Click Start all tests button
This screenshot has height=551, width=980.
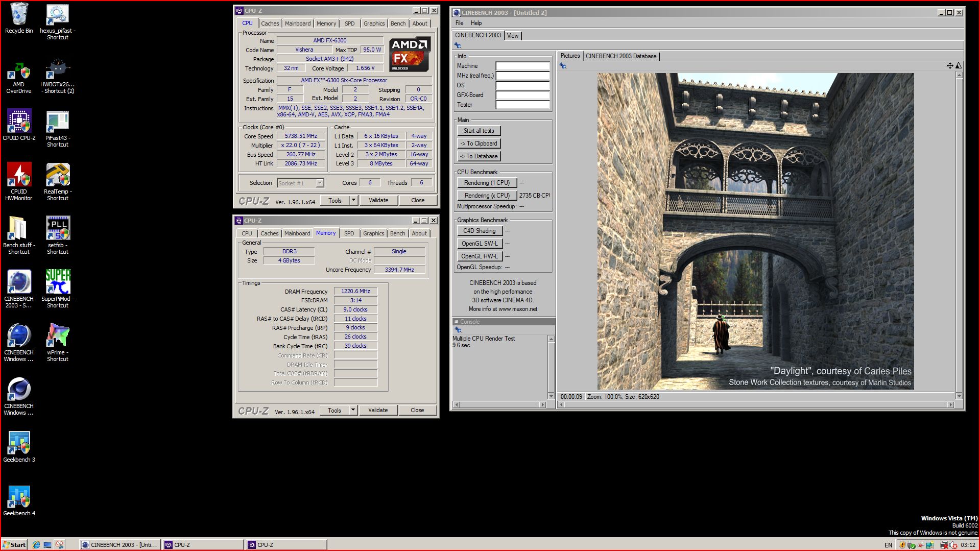click(479, 131)
